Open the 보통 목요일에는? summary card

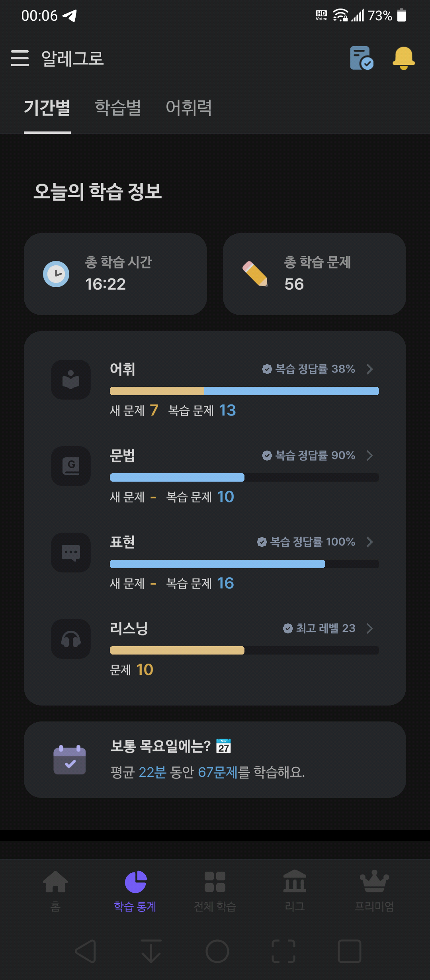(x=215, y=760)
